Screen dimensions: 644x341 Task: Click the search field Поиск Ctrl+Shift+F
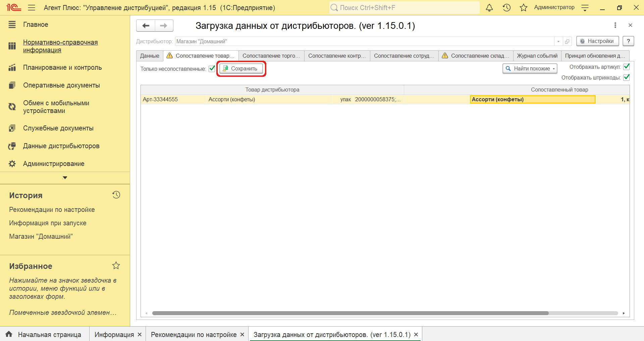[404, 7]
